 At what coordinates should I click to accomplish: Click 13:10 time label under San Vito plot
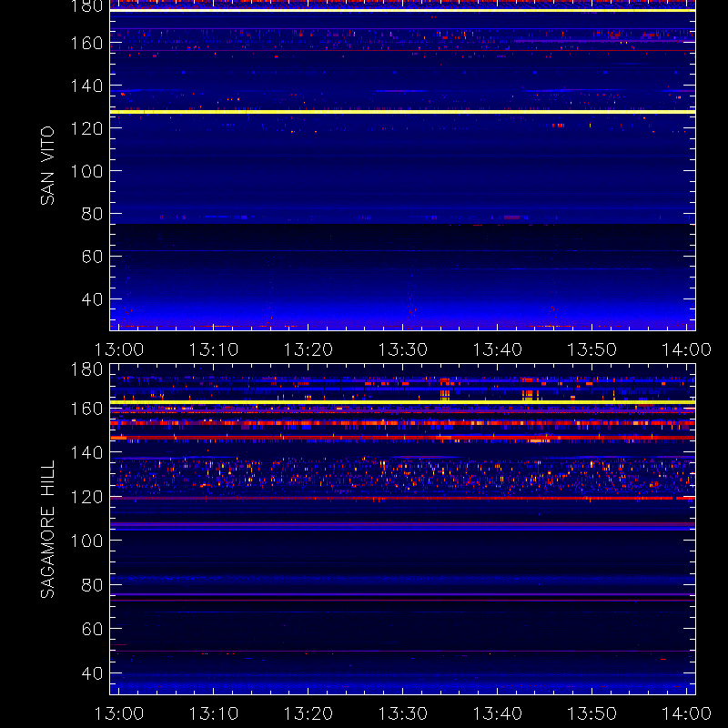(x=214, y=349)
